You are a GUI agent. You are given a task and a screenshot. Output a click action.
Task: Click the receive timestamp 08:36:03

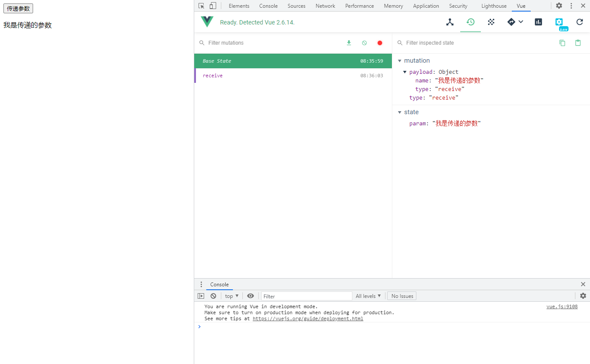pyautogui.click(x=372, y=76)
